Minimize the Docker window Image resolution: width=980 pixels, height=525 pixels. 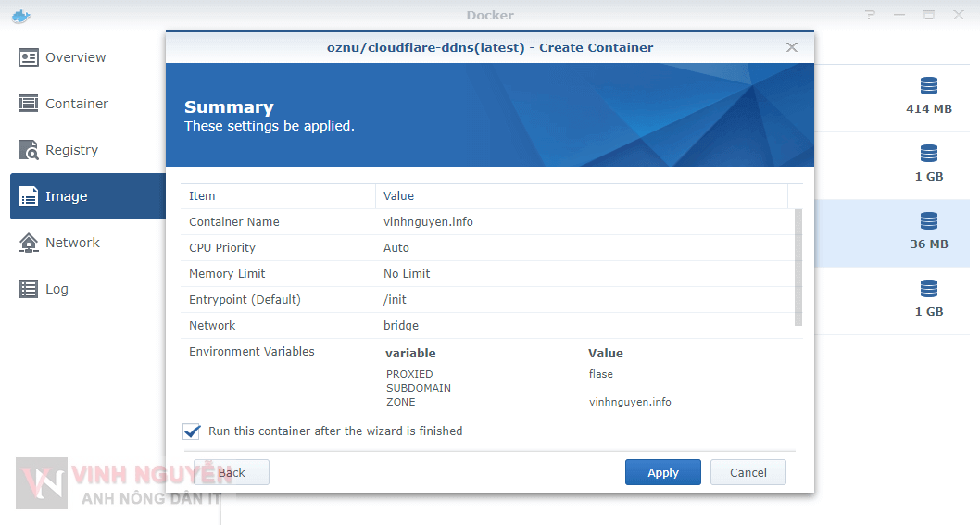coord(899,15)
